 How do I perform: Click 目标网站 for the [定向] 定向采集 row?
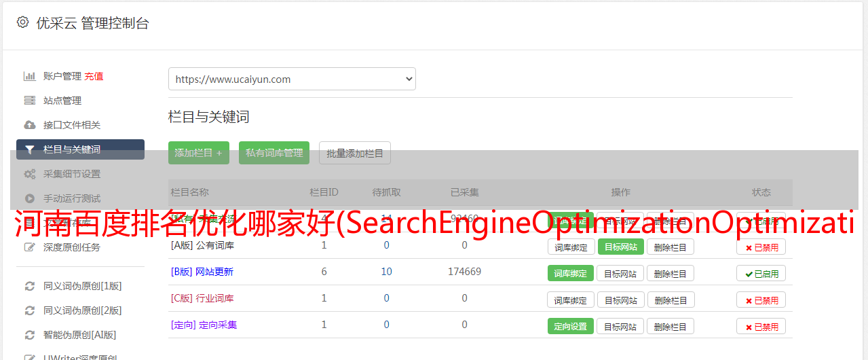click(620, 327)
